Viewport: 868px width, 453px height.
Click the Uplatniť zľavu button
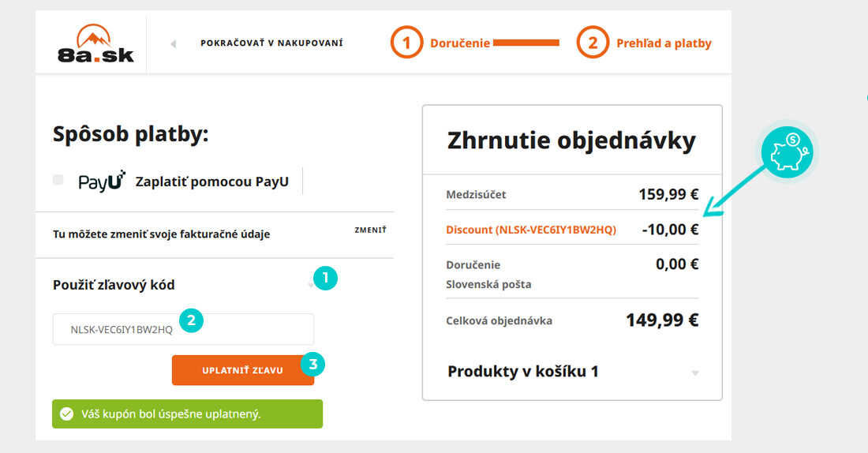coord(242,370)
